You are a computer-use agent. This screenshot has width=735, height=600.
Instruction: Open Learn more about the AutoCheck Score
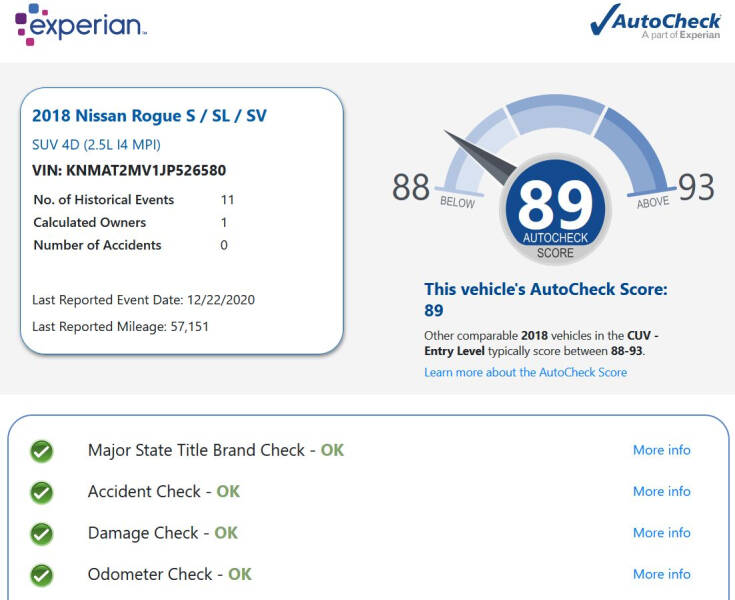tap(525, 372)
